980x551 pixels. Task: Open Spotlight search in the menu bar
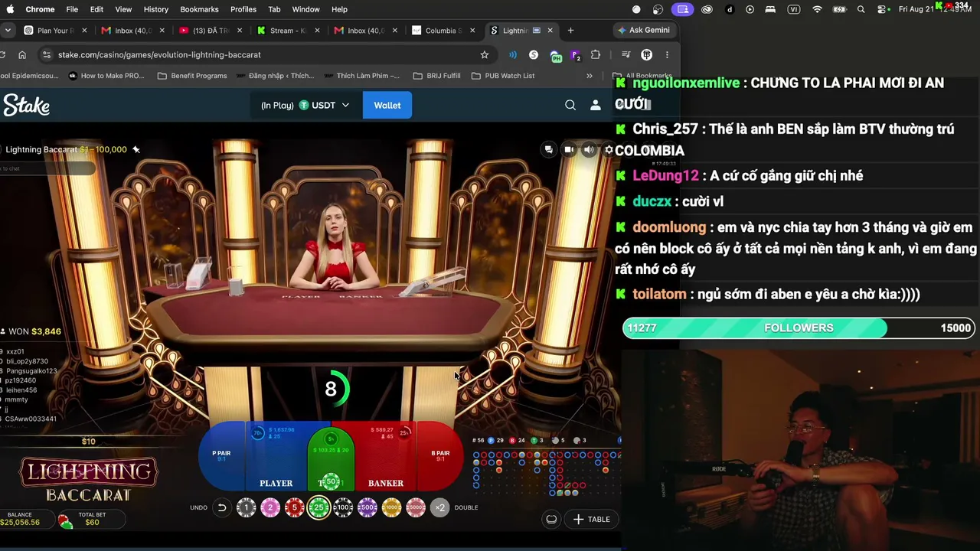tap(861, 9)
